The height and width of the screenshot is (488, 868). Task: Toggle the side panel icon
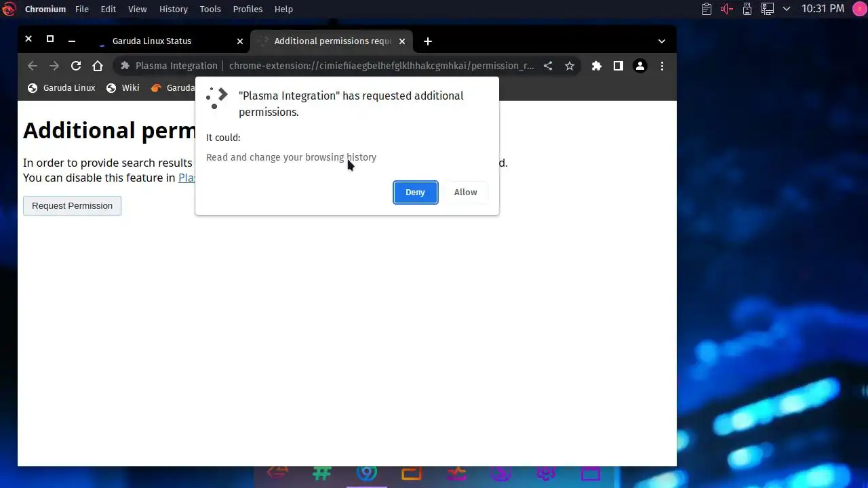pyautogui.click(x=618, y=66)
